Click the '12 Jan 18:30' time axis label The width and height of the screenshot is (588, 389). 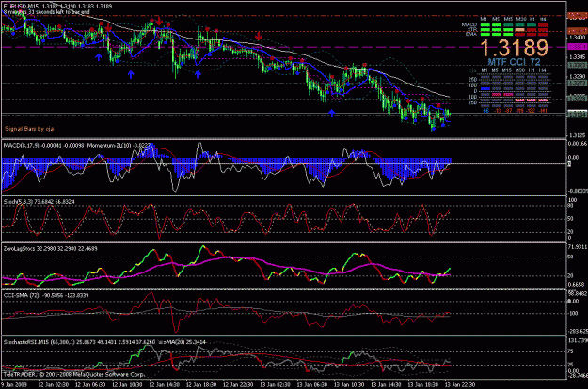pos(201,384)
